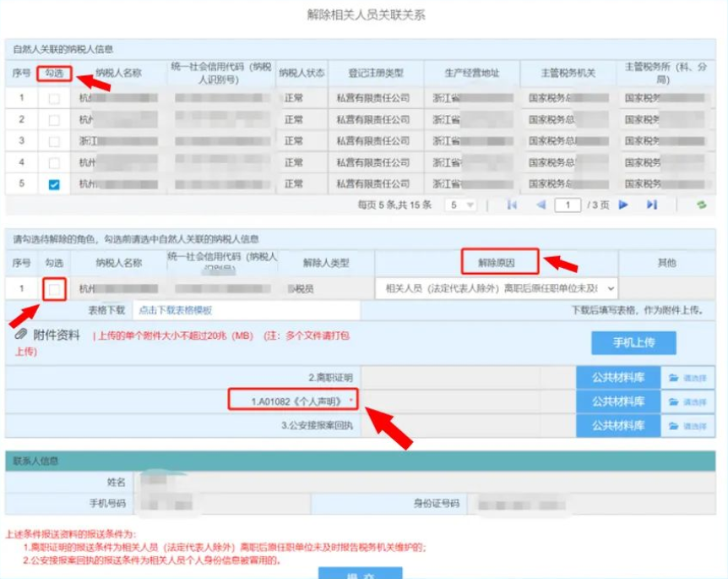Uncheck the selected checkbox in row 5
This screenshot has height=579, width=728.
click(x=54, y=184)
